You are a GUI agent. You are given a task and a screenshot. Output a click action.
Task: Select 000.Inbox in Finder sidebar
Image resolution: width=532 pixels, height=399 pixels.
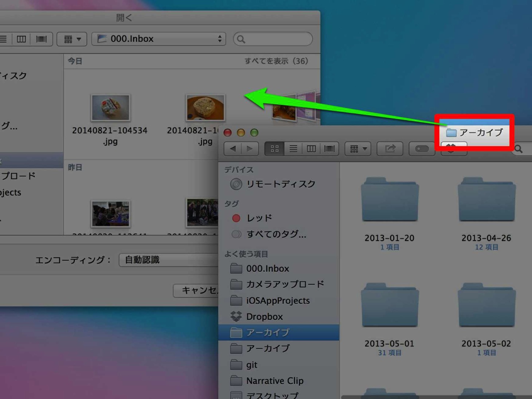click(279, 269)
